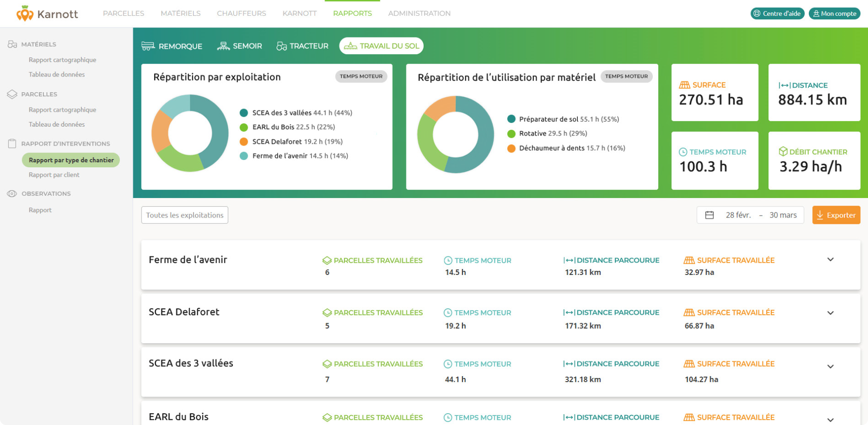Click Surface travaillée icon in SCEA des 3 vallées row
868x425 pixels.
[x=689, y=364]
